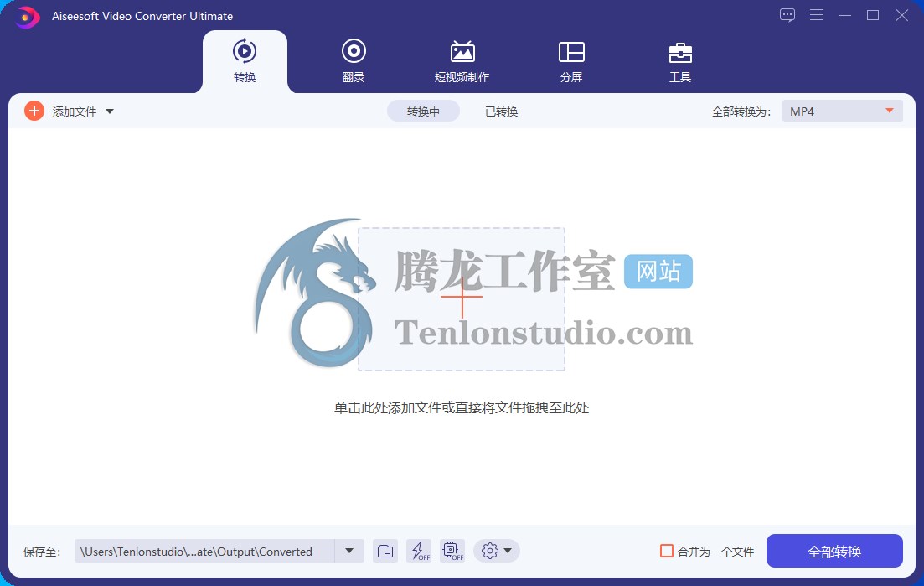Screen dimensions: 924x586
Task: Minimize the Aiseesoft window
Action: click(x=845, y=15)
